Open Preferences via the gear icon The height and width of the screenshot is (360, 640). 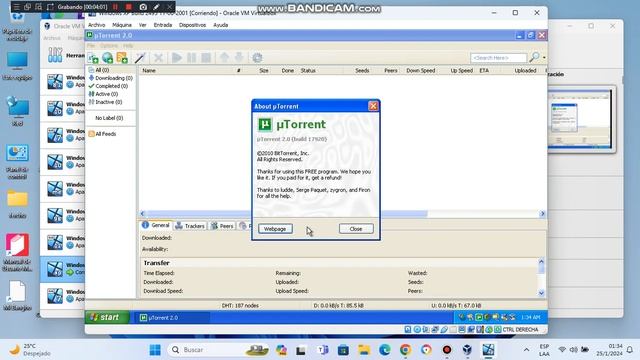(x=257, y=58)
